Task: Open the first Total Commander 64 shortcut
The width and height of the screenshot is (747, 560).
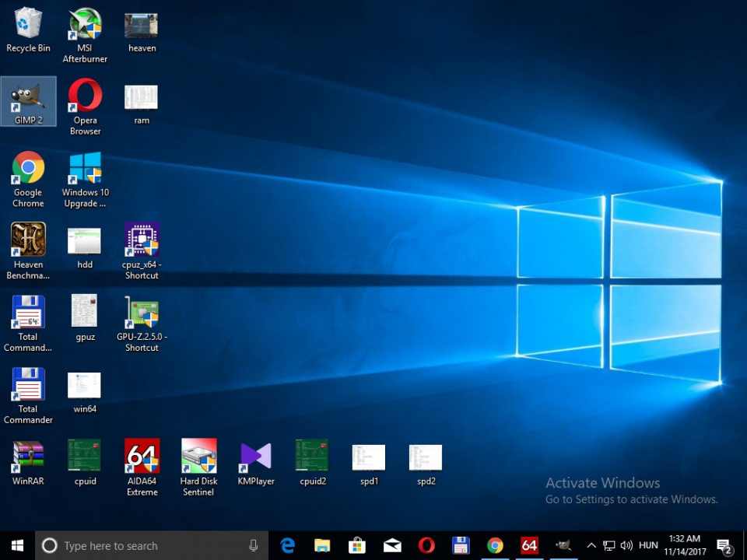Action: click(x=28, y=323)
